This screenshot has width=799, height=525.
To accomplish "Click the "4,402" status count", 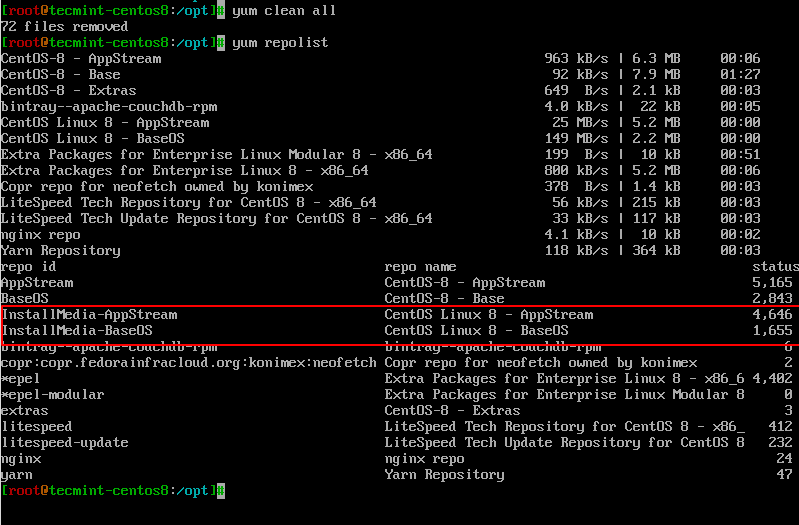I will click(773, 378).
